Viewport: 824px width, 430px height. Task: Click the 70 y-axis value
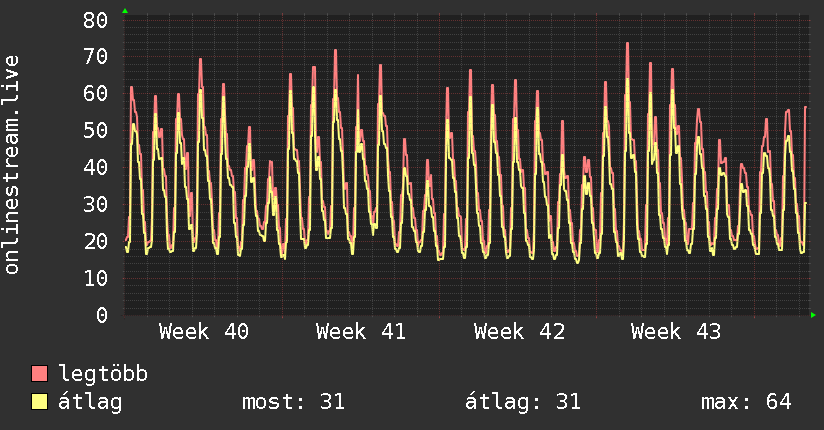[95, 57]
